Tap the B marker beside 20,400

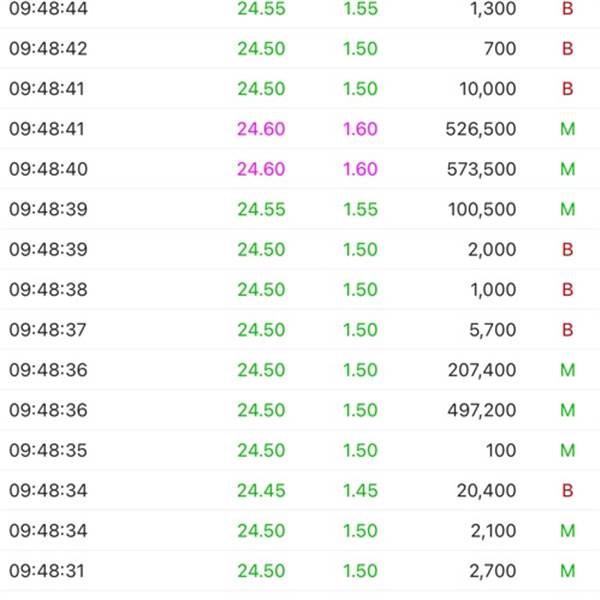point(567,491)
